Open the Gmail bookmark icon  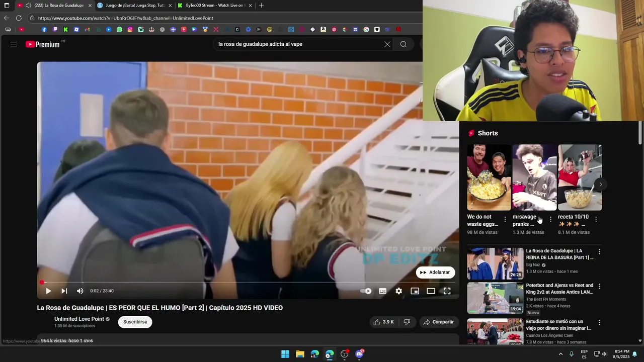[87, 30]
